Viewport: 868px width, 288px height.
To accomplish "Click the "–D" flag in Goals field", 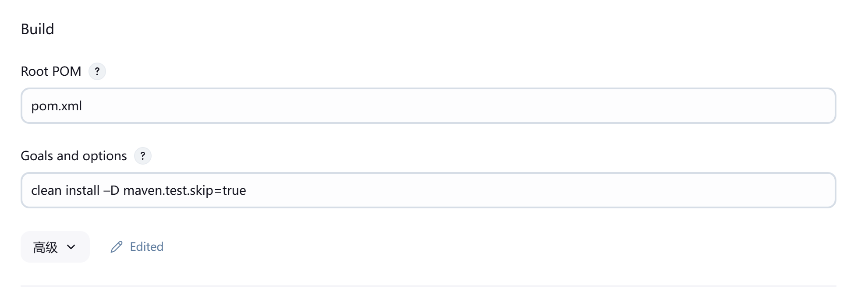I will 111,190.
